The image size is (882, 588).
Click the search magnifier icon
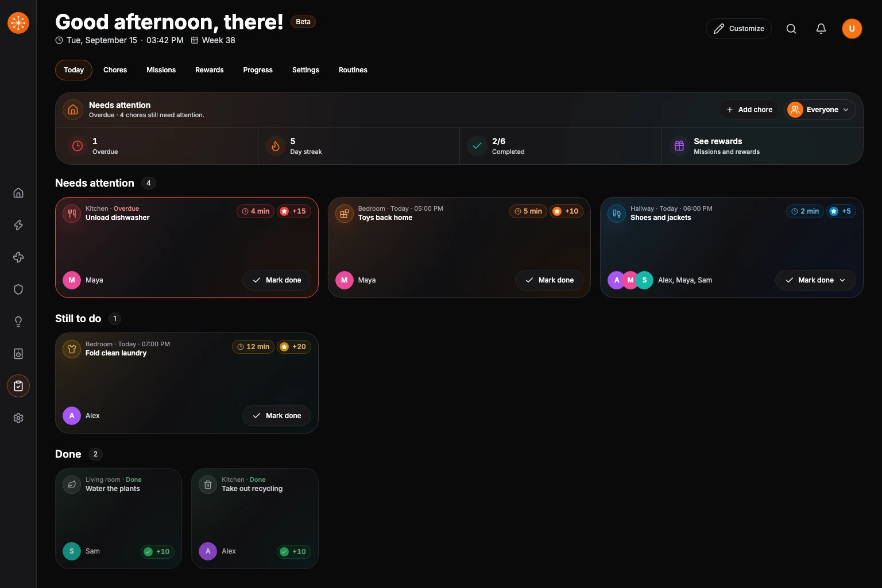tap(791, 29)
